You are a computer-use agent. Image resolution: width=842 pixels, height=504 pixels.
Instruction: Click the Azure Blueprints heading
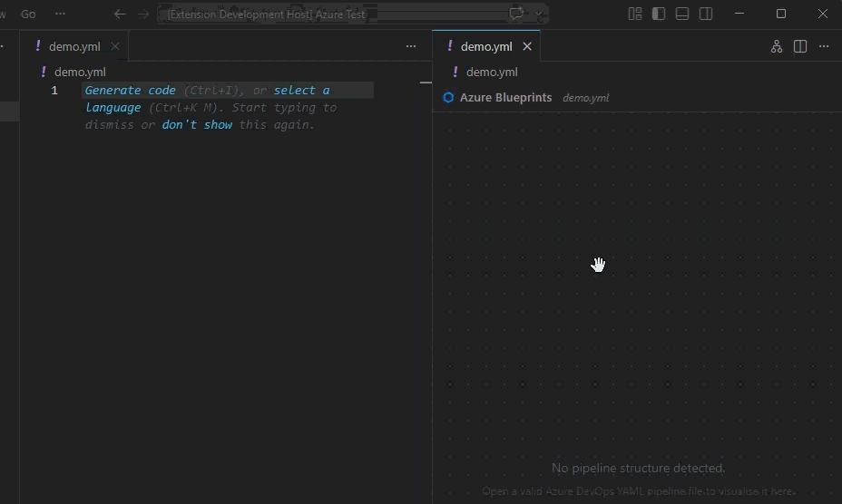pyautogui.click(x=506, y=98)
